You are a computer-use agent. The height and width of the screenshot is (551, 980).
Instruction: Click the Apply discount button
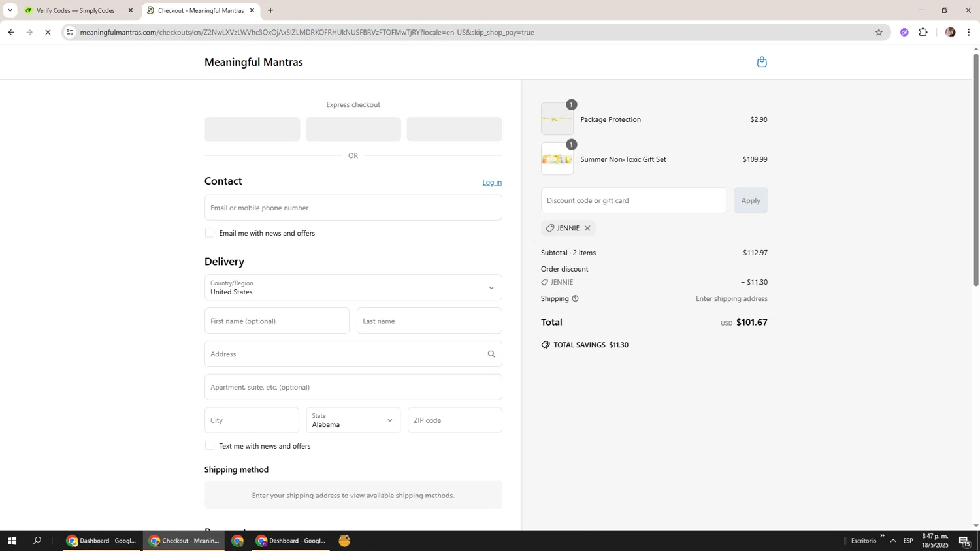[x=751, y=200]
